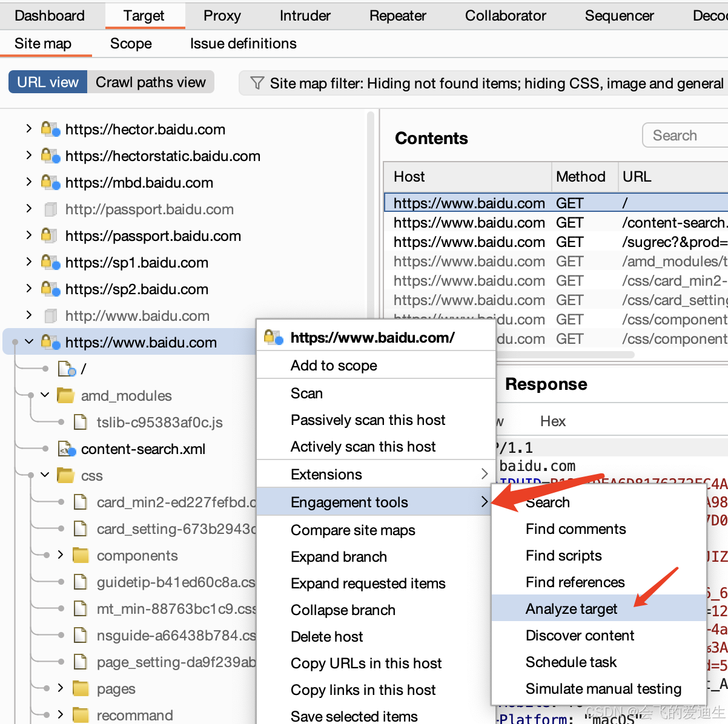728x724 pixels.
Task: Click the amd_modules folder icon
Action: point(65,395)
